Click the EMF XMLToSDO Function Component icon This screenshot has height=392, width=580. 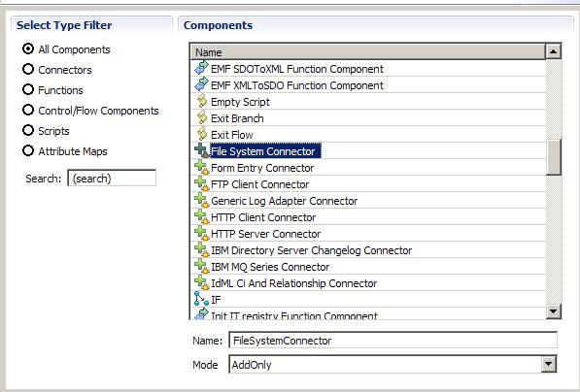(202, 84)
